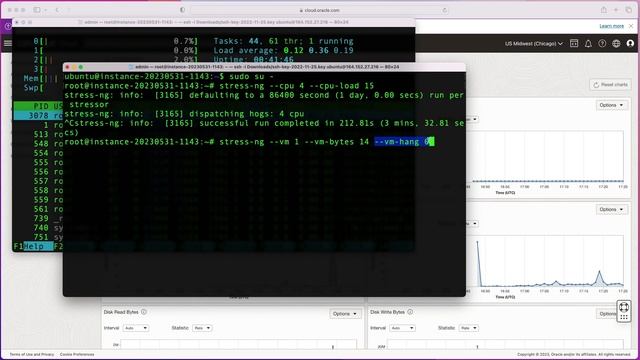Screen dimensions: 640x360
Task: Select the PID 561 row in htop
Action: pyautogui.click(x=38, y=209)
